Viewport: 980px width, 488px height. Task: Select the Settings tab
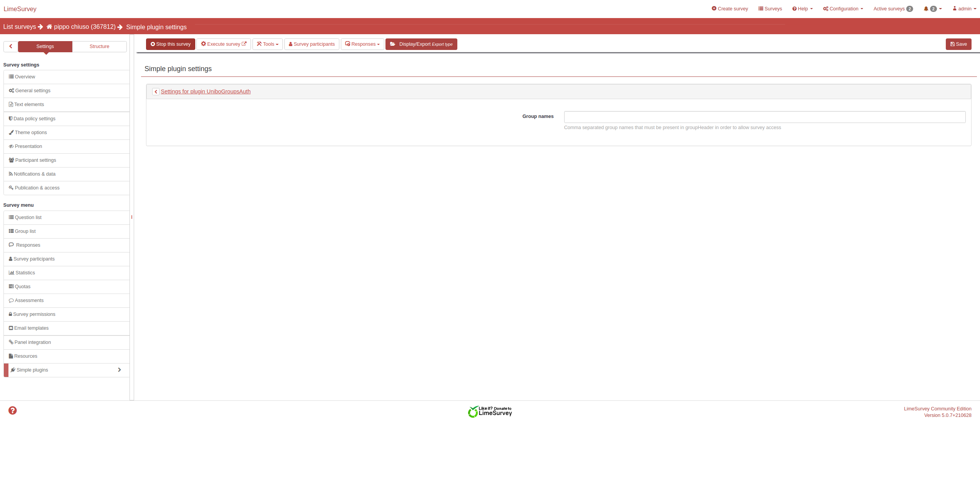click(x=45, y=46)
